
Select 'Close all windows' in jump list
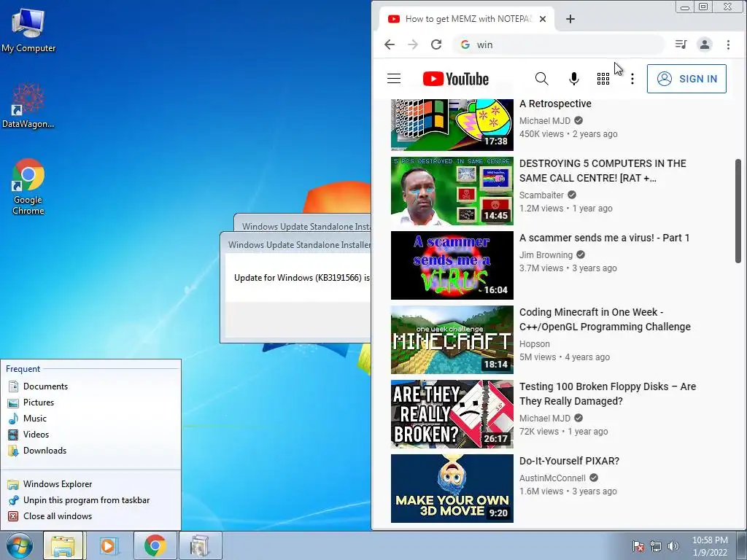click(x=90, y=516)
